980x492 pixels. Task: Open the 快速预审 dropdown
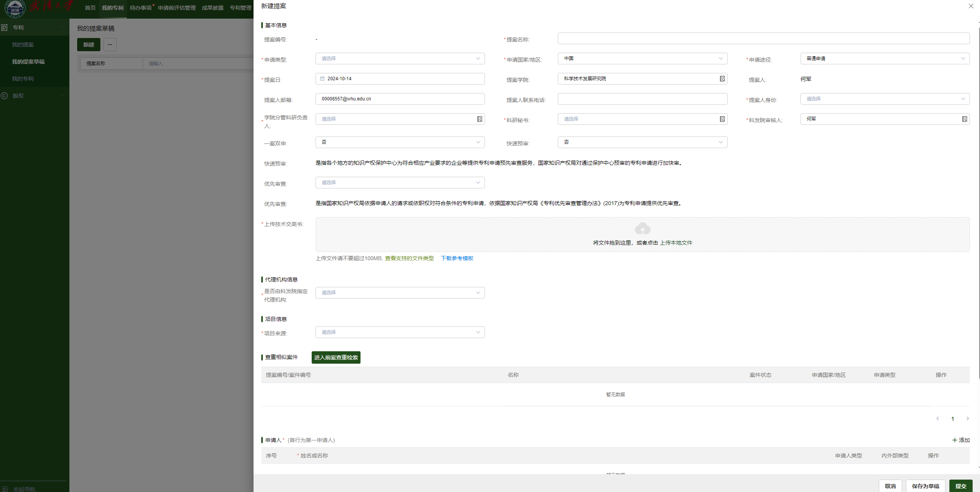(642, 142)
